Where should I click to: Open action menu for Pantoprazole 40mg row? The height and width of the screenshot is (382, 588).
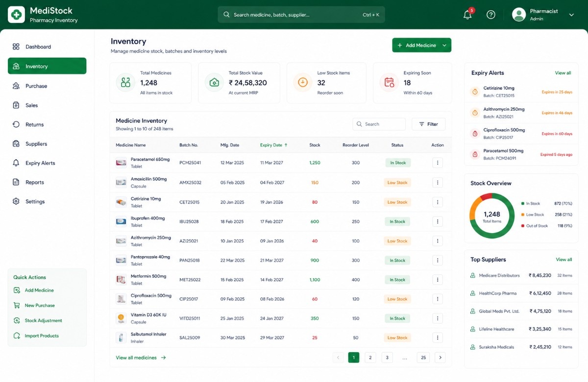(x=438, y=260)
